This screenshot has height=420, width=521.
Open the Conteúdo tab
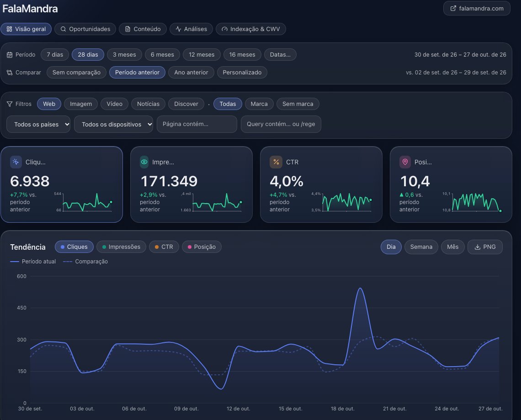tap(143, 29)
